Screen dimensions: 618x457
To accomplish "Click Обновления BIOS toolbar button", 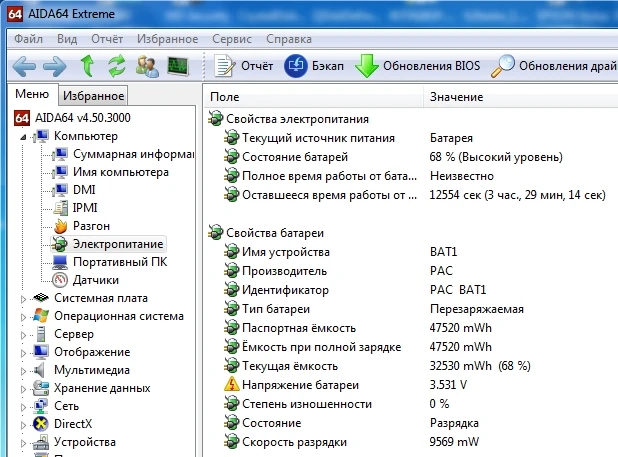I will pyautogui.click(x=417, y=66).
